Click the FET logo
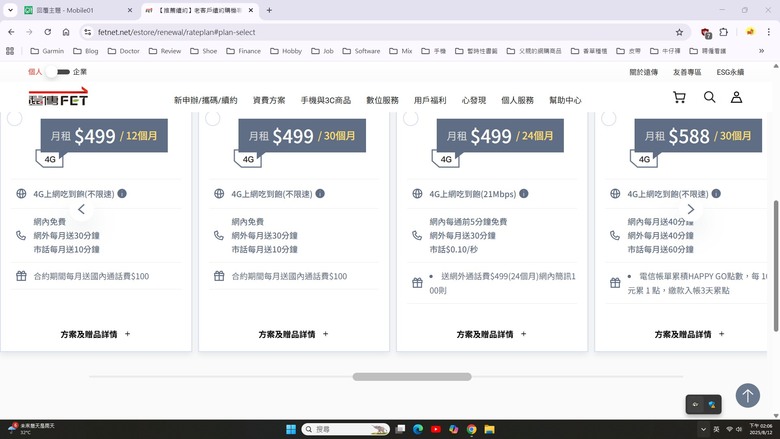Screen dimensions: 780x439 58,97
